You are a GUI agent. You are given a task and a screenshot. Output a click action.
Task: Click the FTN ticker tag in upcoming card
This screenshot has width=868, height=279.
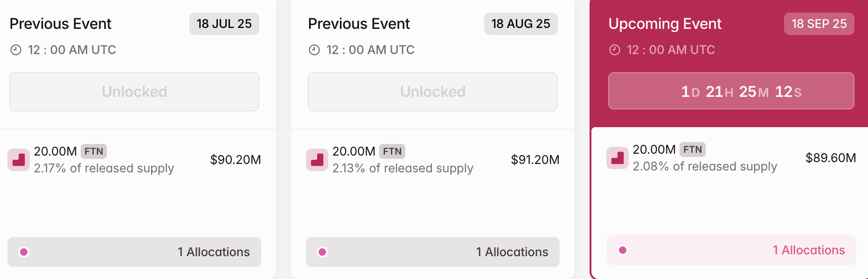point(693,150)
